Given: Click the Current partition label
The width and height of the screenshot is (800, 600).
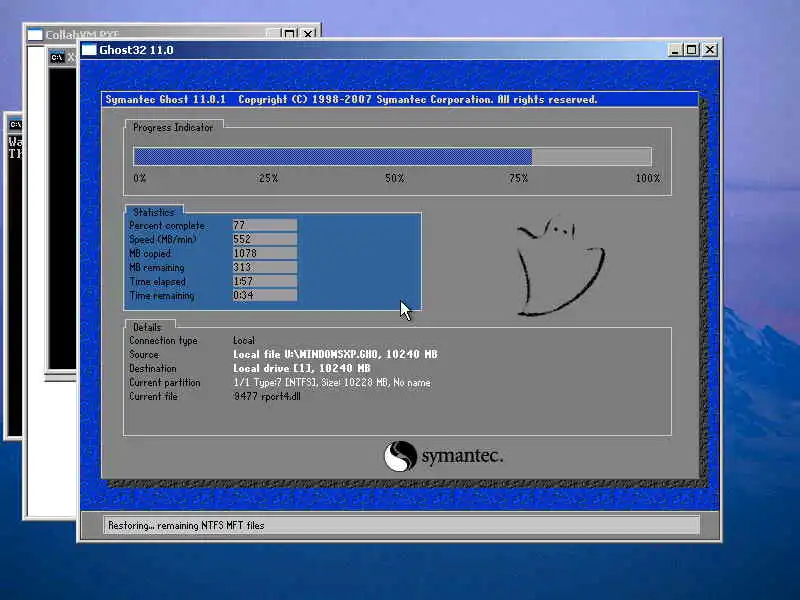Looking at the screenshot, I should [x=165, y=382].
